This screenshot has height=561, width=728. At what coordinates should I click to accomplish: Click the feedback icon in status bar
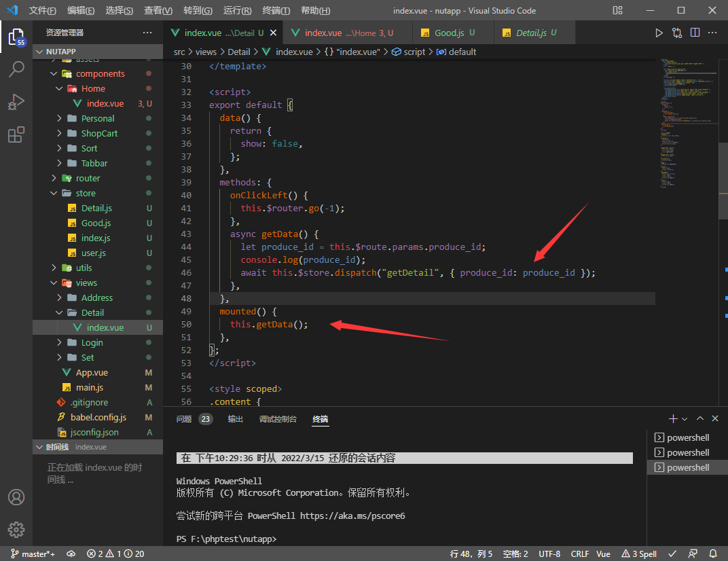pyautogui.click(x=693, y=554)
